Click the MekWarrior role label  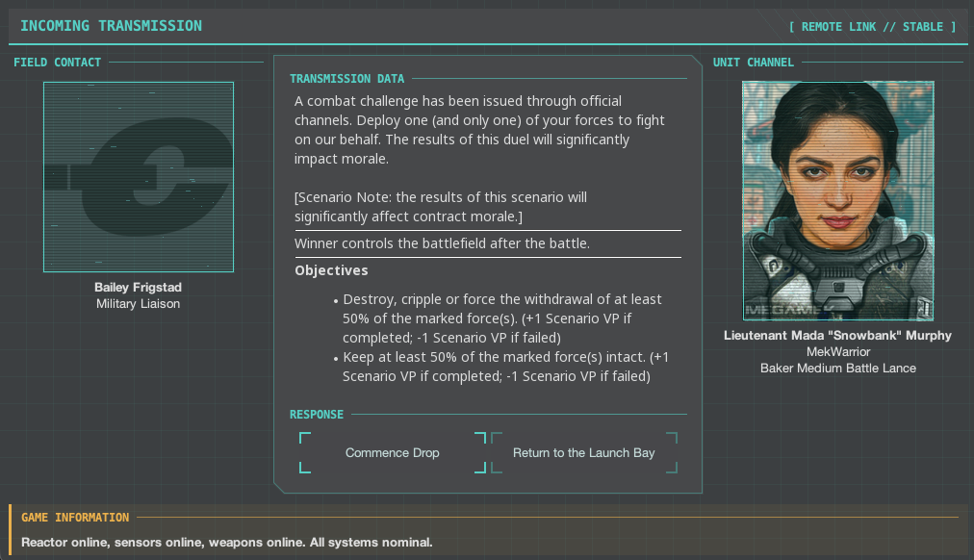point(838,351)
